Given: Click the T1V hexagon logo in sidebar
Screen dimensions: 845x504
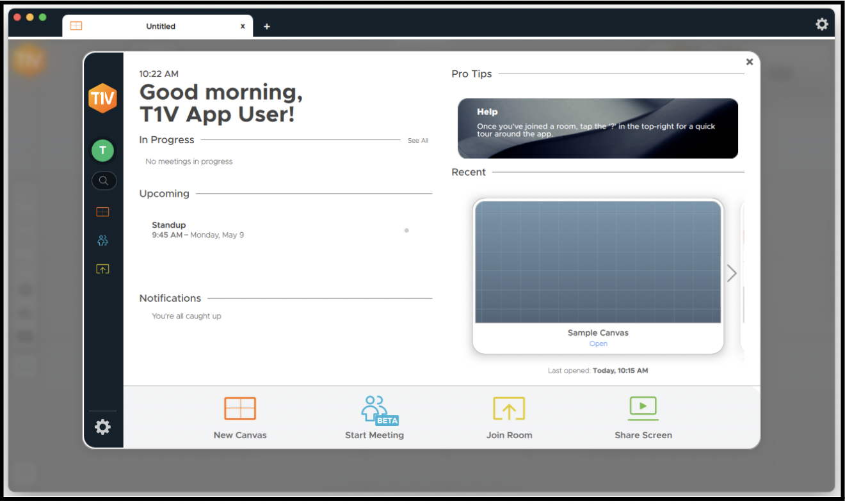Looking at the screenshot, I should [102, 98].
